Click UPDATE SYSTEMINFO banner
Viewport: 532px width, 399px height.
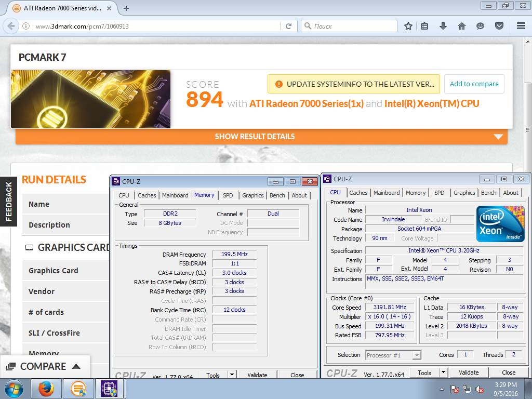(x=354, y=84)
